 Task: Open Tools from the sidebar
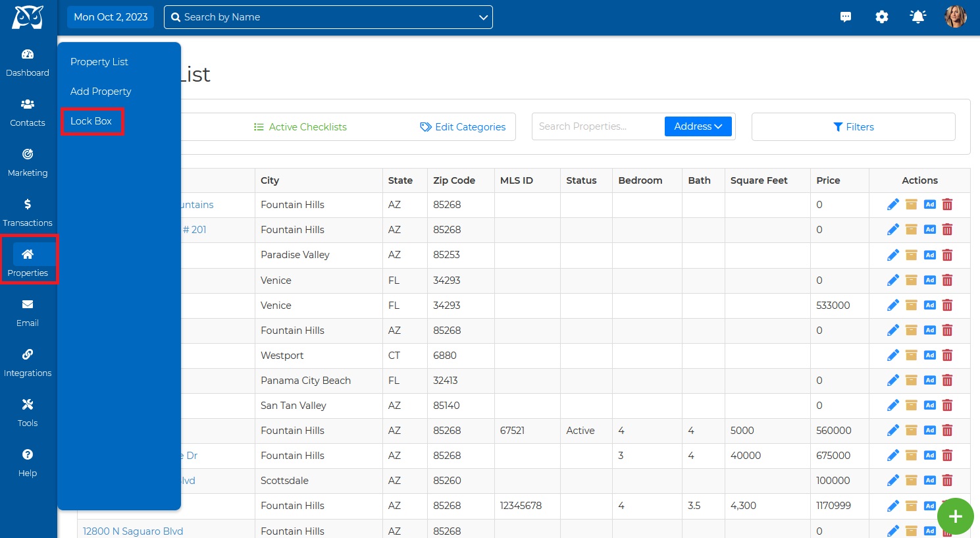point(28,414)
